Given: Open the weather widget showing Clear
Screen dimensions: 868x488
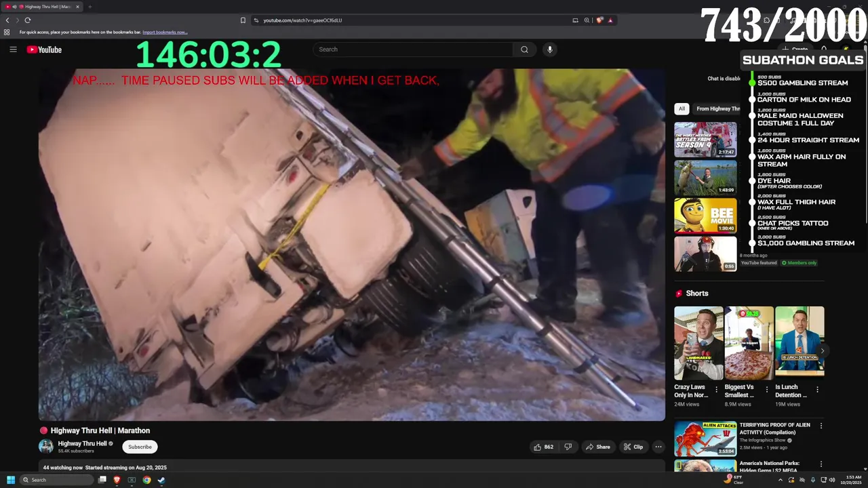Looking at the screenshot, I should 735,480.
